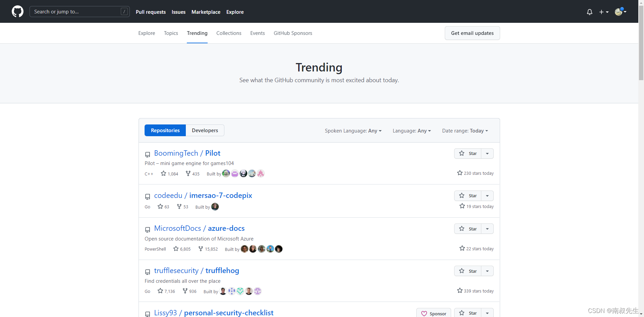
Task: Click last dark contributor avatar on azure-docs row
Action: pyautogui.click(x=279, y=249)
